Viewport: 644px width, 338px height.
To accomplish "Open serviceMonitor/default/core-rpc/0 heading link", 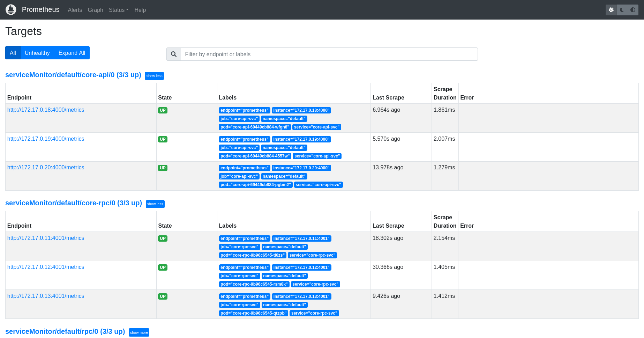I will [74, 203].
